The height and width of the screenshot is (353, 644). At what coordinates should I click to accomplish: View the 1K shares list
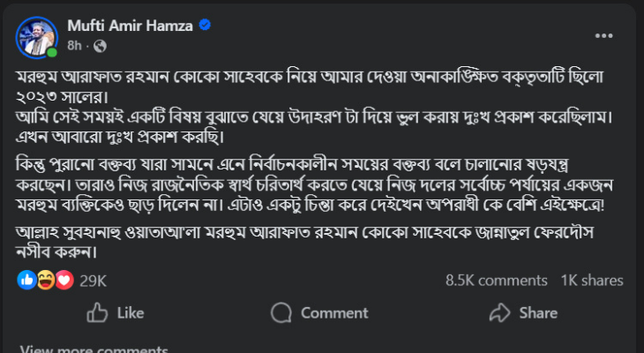click(592, 281)
